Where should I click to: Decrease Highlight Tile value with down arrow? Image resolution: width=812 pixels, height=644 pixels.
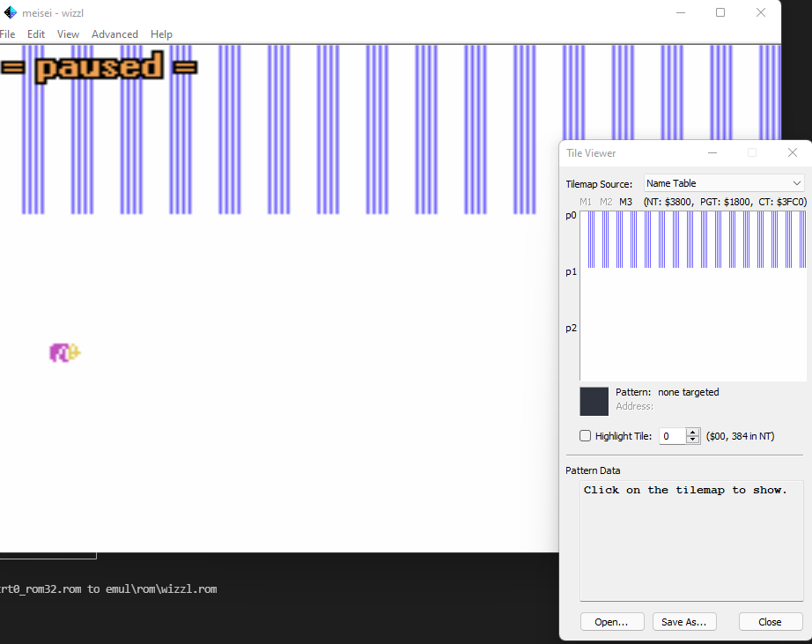pos(692,440)
